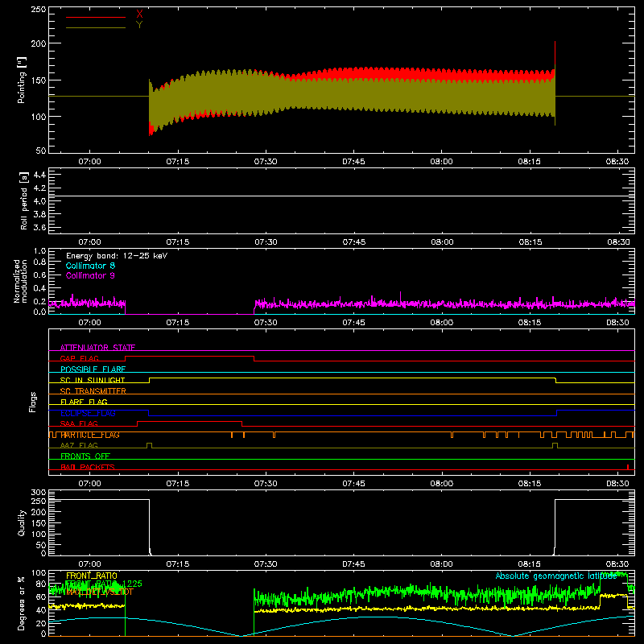
Task: Click the tall red pointing spike after 08:15
Action: (555, 56)
